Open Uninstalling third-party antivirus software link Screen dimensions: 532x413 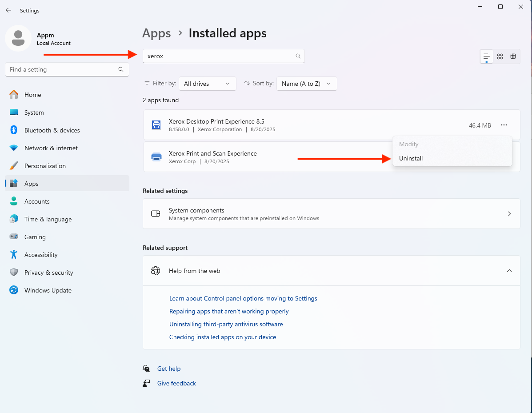[226, 324]
